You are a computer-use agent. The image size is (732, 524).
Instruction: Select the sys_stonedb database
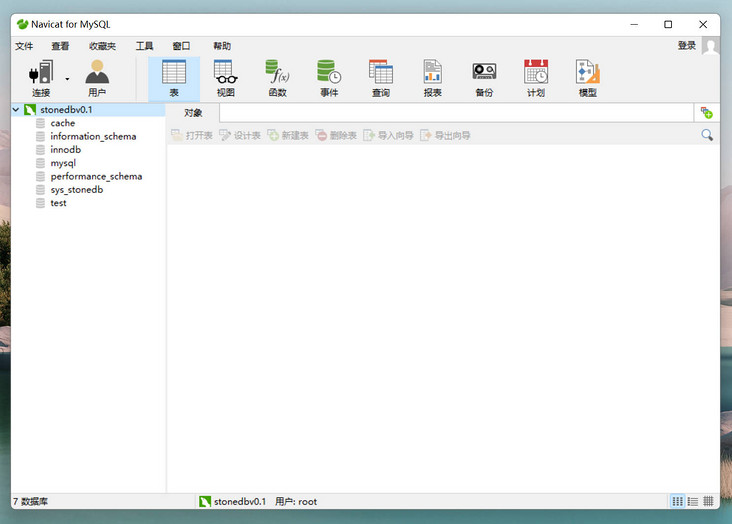pos(77,190)
